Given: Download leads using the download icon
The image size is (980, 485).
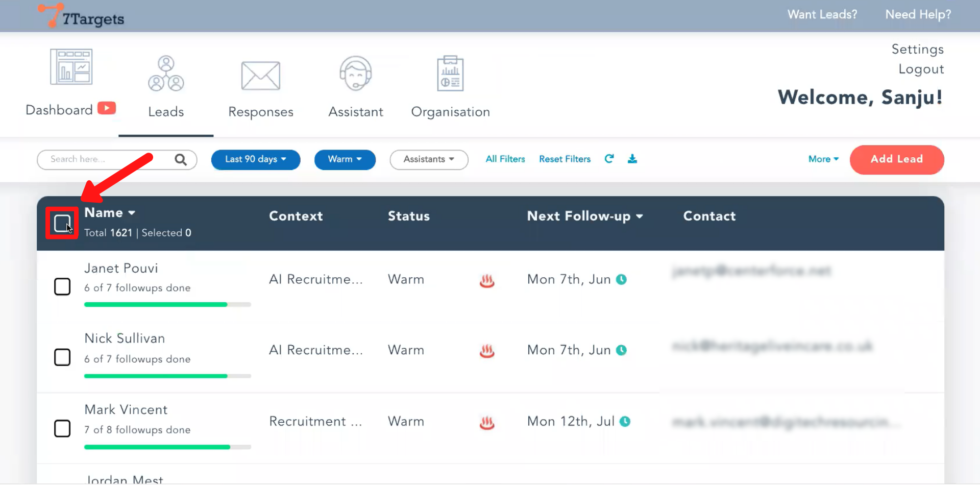Looking at the screenshot, I should point(632,159).
